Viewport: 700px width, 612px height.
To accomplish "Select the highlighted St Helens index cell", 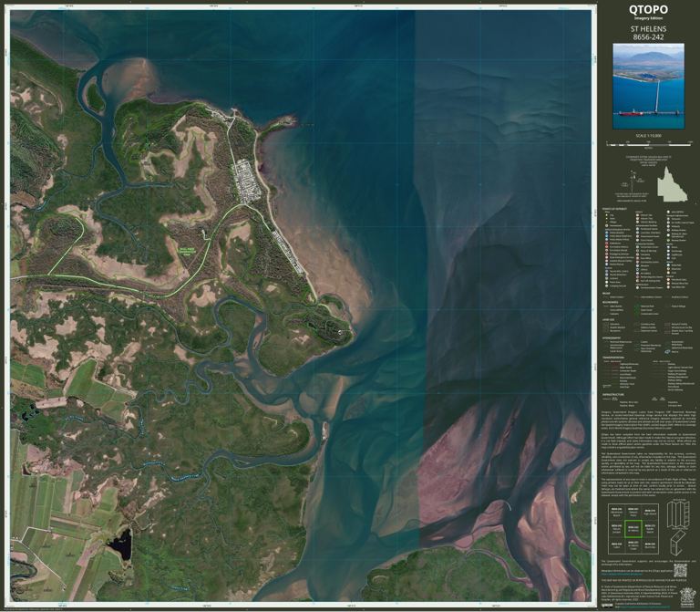I will (633, 529).
